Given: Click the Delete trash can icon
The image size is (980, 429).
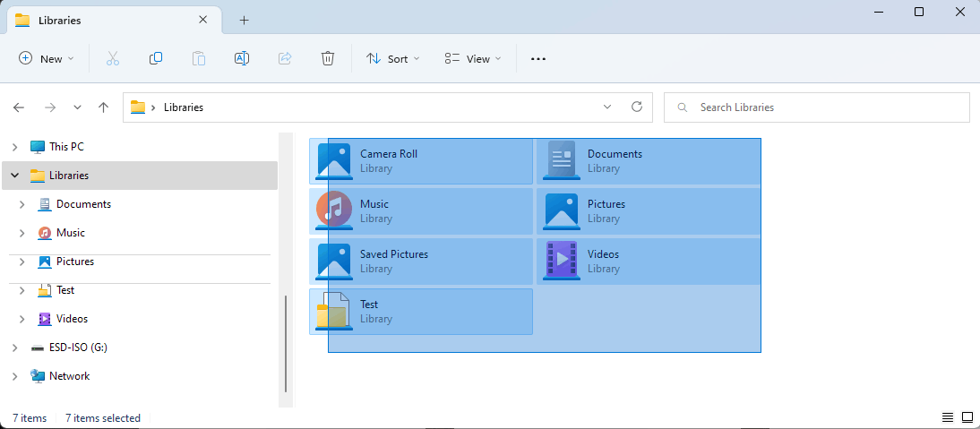Looking at the screenshot, I should click(x=328, y=59).
